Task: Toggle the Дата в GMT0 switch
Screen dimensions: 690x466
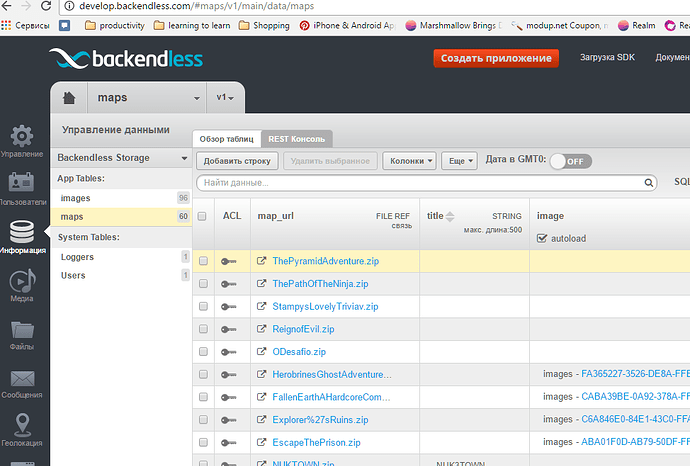Action: [x=570, y=161]
